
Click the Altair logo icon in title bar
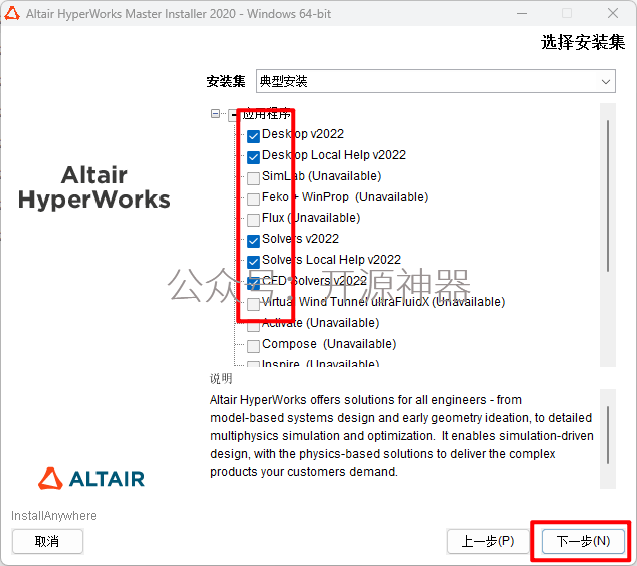coord(12,13)
